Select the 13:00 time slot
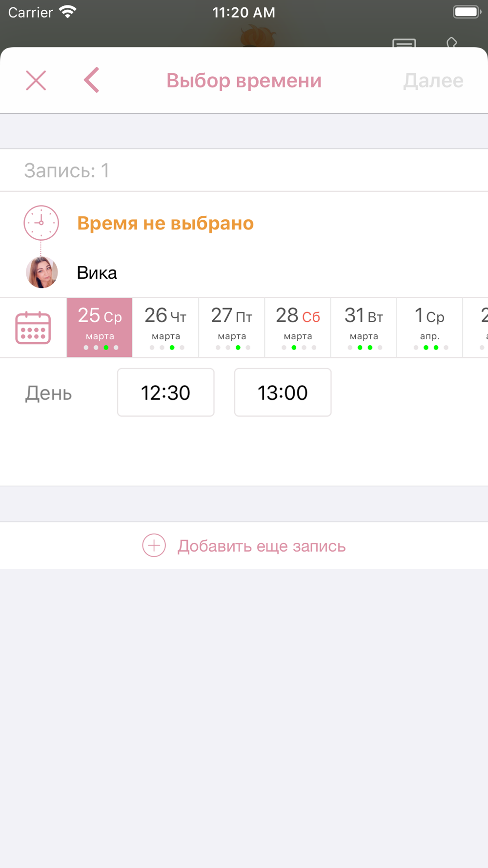 (x=283, y=393)
